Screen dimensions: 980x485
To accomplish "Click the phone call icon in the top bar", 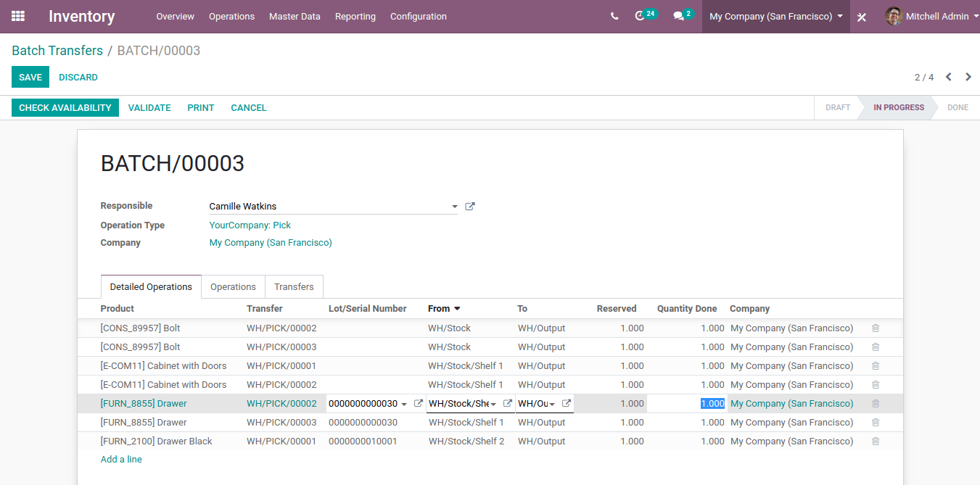I will (x=614, y=14).
